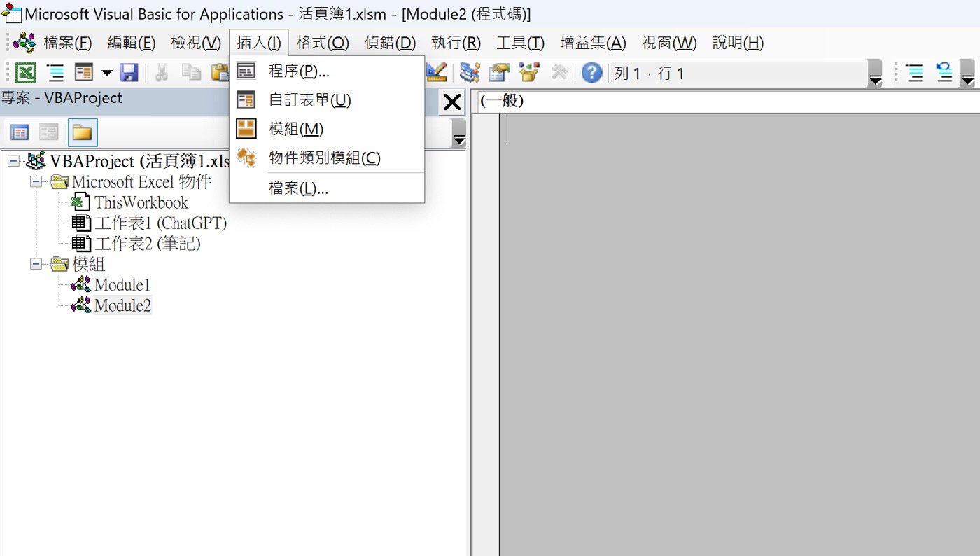Open the Object Browser toolbar icon

tap(529, 73)
